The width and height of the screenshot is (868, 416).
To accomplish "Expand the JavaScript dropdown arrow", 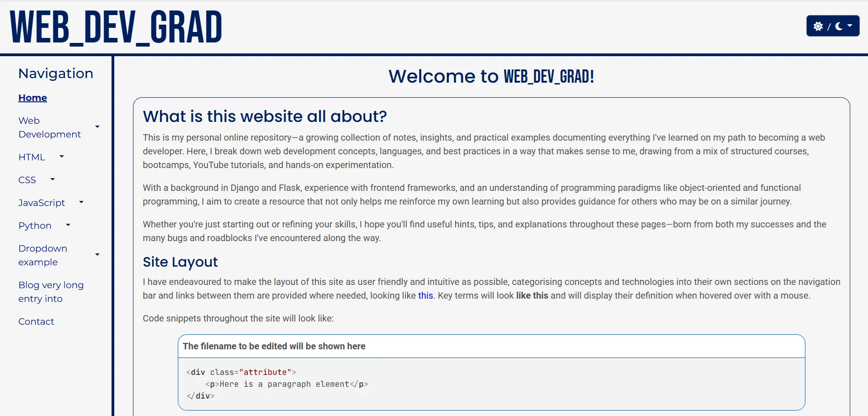I will tap(81, 202).
